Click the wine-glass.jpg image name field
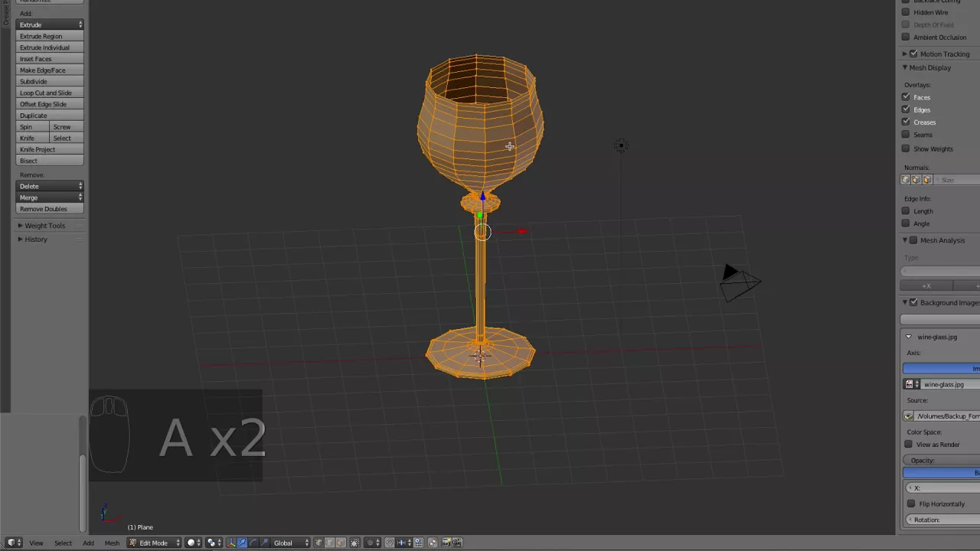Viewport: 980px width, 551px height. [x=950, y=384]
